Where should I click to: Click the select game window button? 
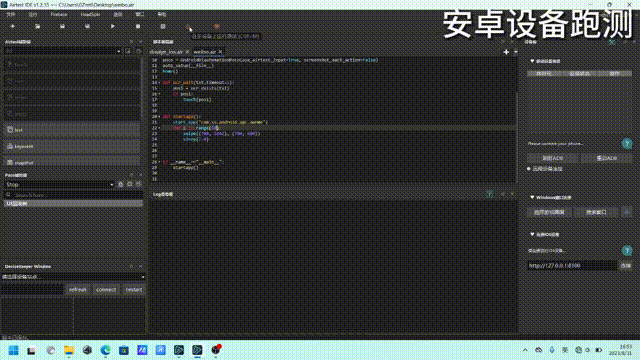pyautogui.click(x=549, y=212)
